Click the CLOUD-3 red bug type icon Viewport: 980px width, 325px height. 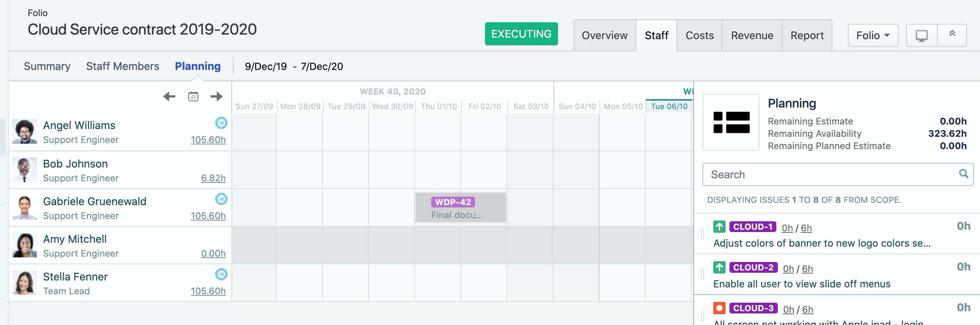tap(719, 308)
